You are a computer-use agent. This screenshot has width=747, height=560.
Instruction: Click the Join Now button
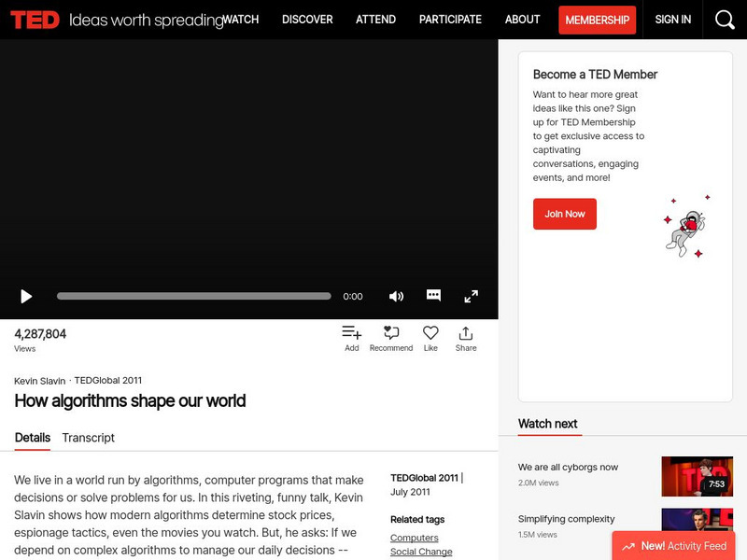(x=565, y=214)
